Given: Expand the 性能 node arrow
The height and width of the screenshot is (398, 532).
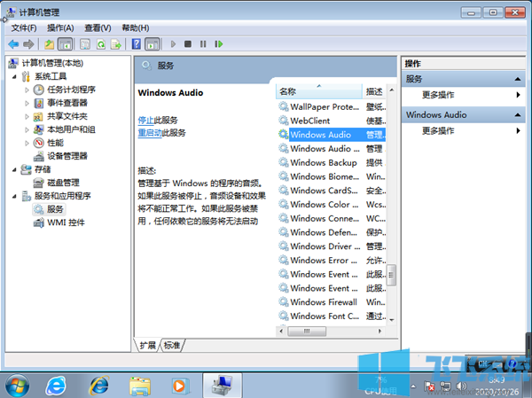Looking at the screenshot, I should [27, 143].
